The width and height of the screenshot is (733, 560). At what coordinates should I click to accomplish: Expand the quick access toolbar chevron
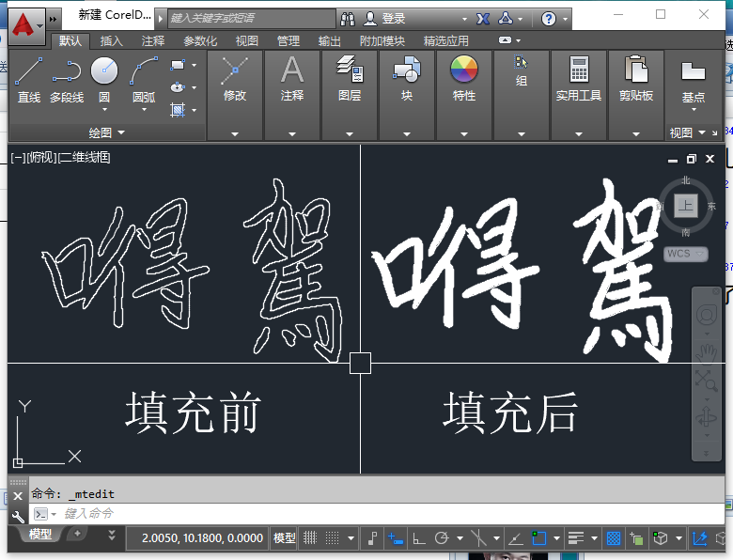pos(53,19)
